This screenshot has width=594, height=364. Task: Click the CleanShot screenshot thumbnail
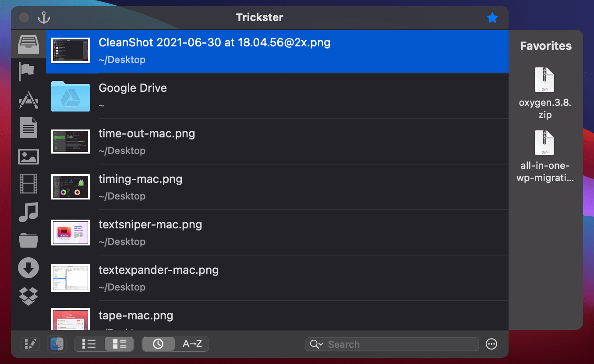[71, 50]
